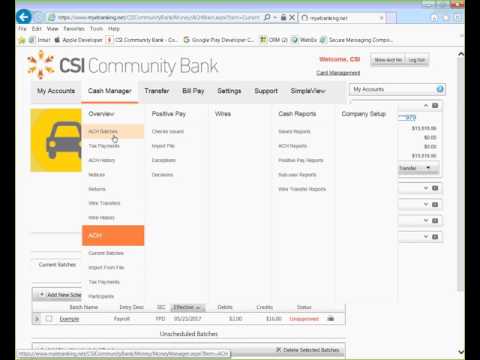
Task: Open the Settings tab
Action: (x=229, y=91)
